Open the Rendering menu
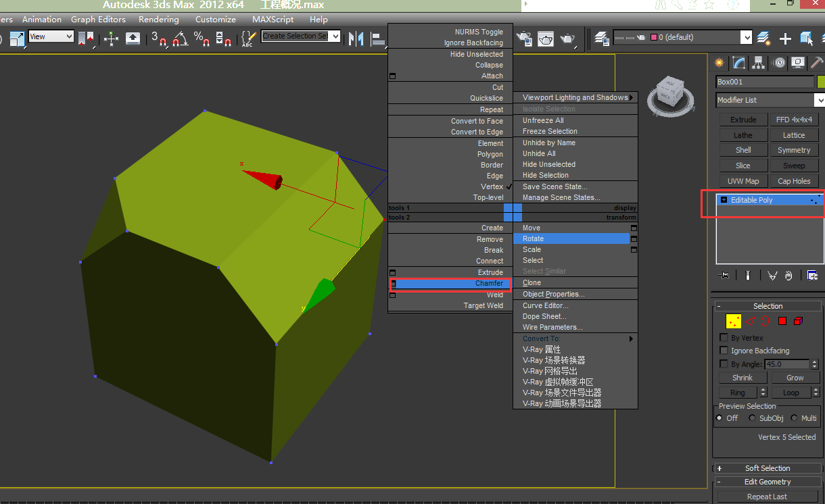Screen dimensions: 825x504 click(159, 20)
